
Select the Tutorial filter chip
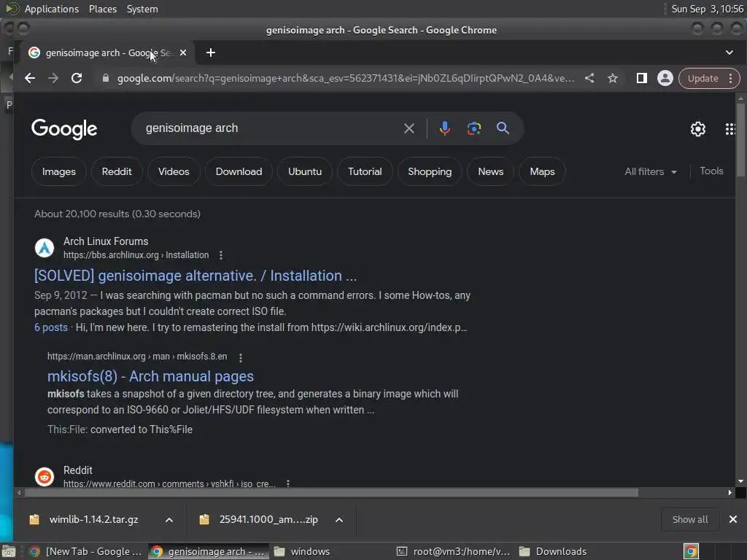click(365, 171)
